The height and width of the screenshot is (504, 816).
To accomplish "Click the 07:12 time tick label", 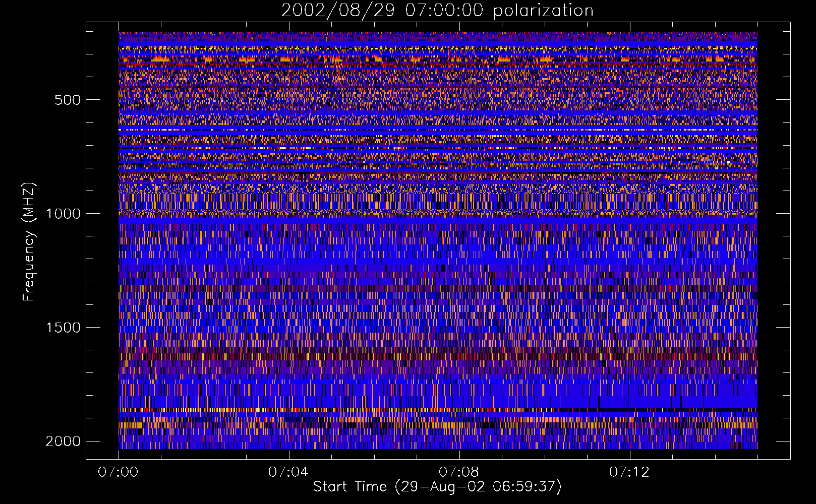I will point(629,472).
